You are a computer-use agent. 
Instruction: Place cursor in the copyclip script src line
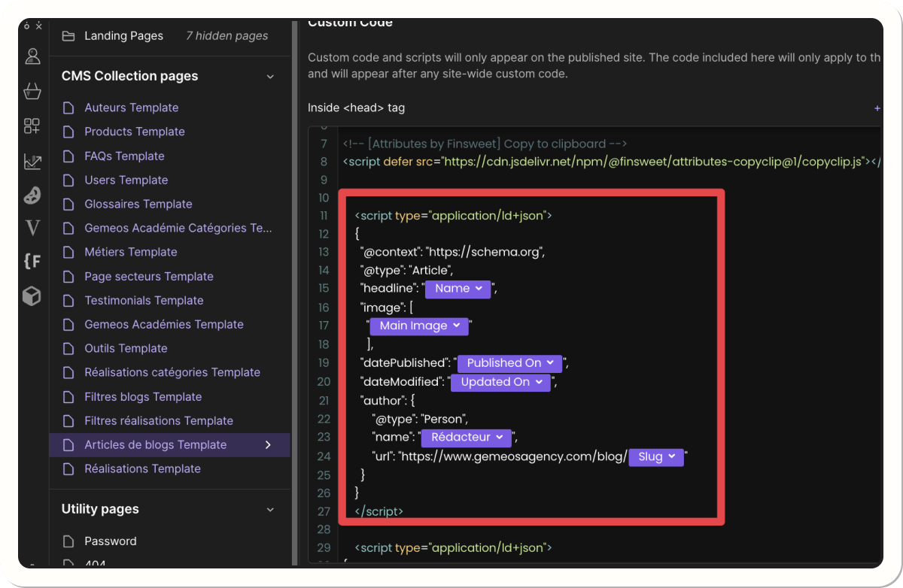pyautogui.click(x=611, y=162)
